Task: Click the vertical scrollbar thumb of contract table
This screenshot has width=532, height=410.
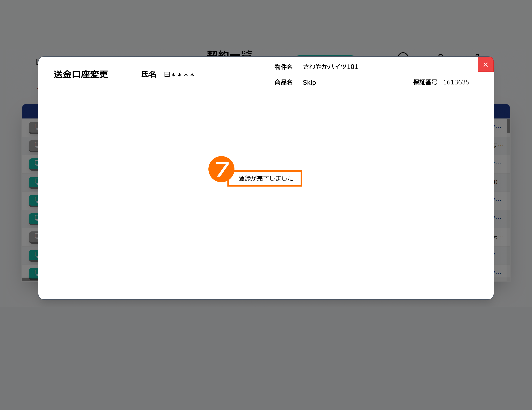Action: click(x=508, y=126)
